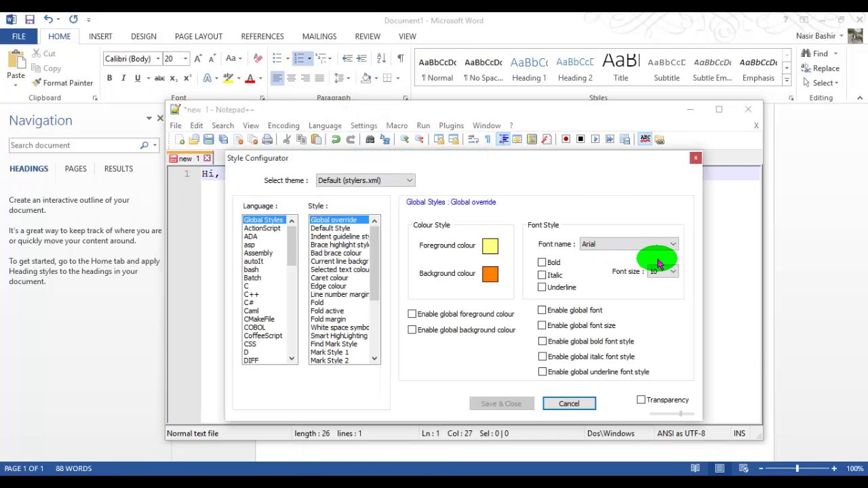The image size is (868, 488).
Task: Switch to PAGES tab in Navigation pane
Action: click(76, 169)
